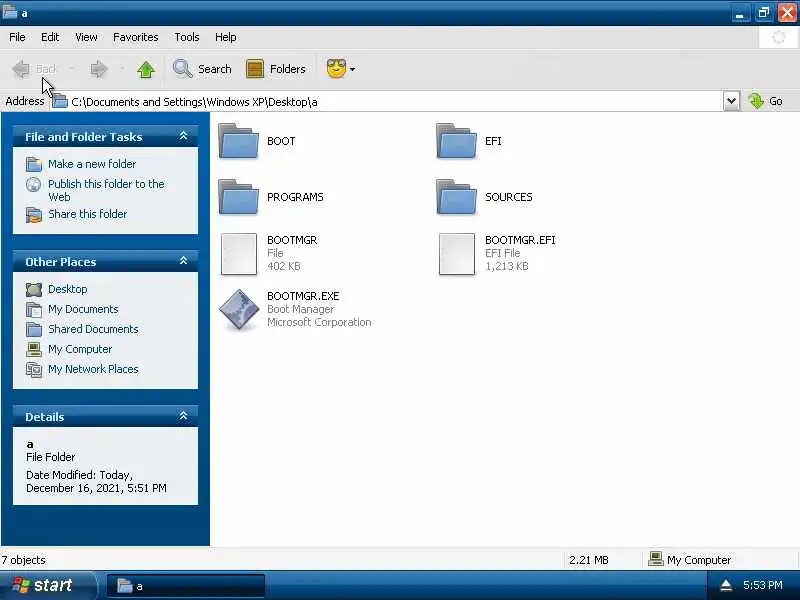Select the PROGRAMS folder icon

[x=238, y=196]
